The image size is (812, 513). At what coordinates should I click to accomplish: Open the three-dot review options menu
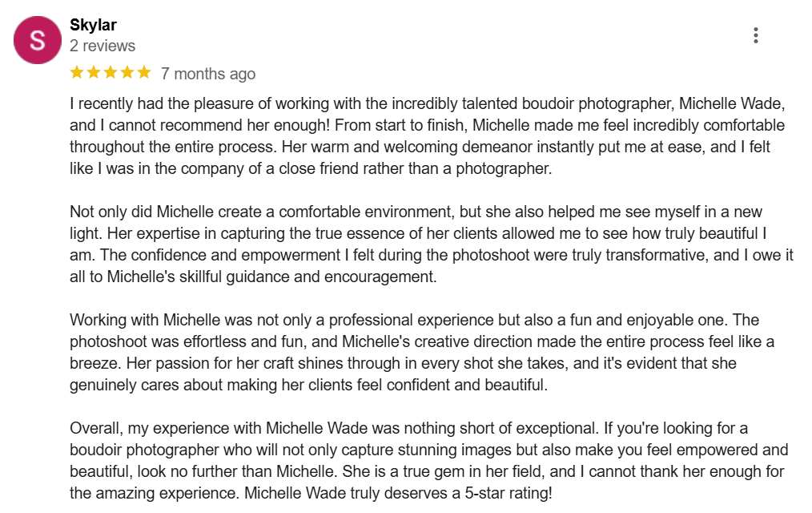pos(756,35)
